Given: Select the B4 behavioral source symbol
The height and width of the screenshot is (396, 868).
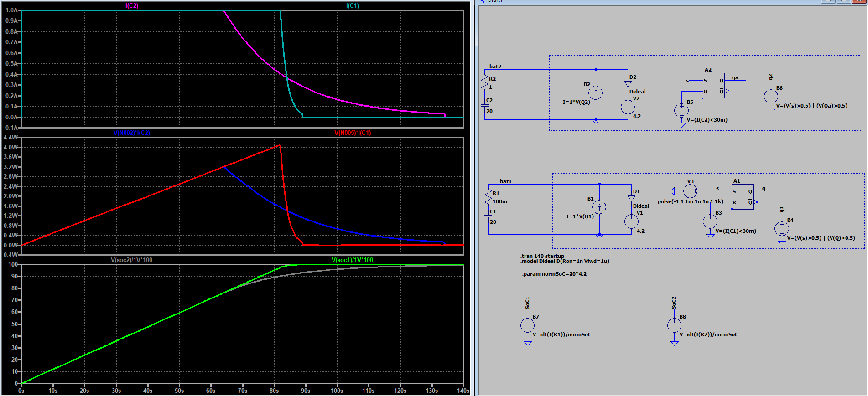Looking at the screenshot, I should click(x=782, y=229).
